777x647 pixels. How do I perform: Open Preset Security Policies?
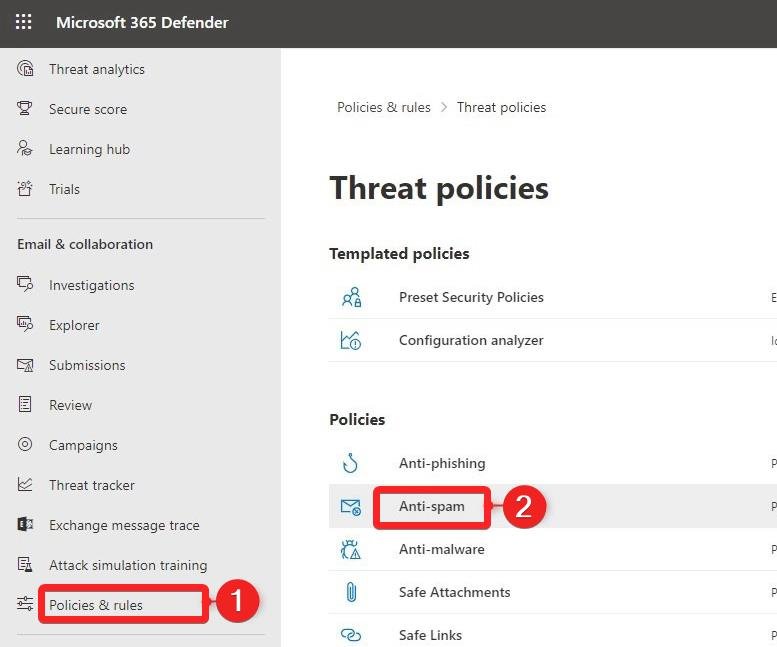[x=471, y=297]
